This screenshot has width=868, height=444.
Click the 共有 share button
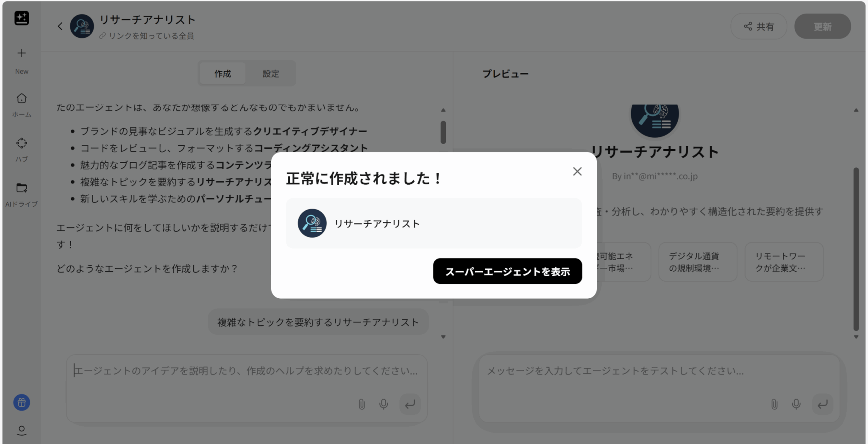(758, 27)
